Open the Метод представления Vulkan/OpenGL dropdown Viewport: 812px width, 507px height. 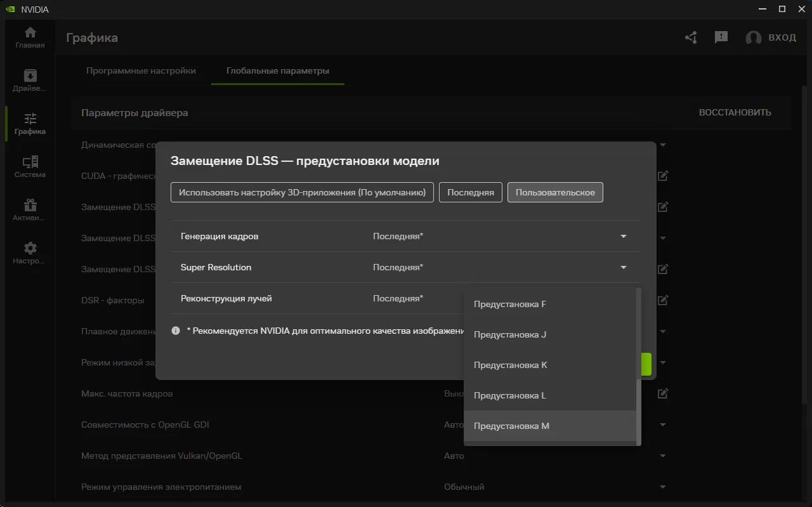point(663,456)
